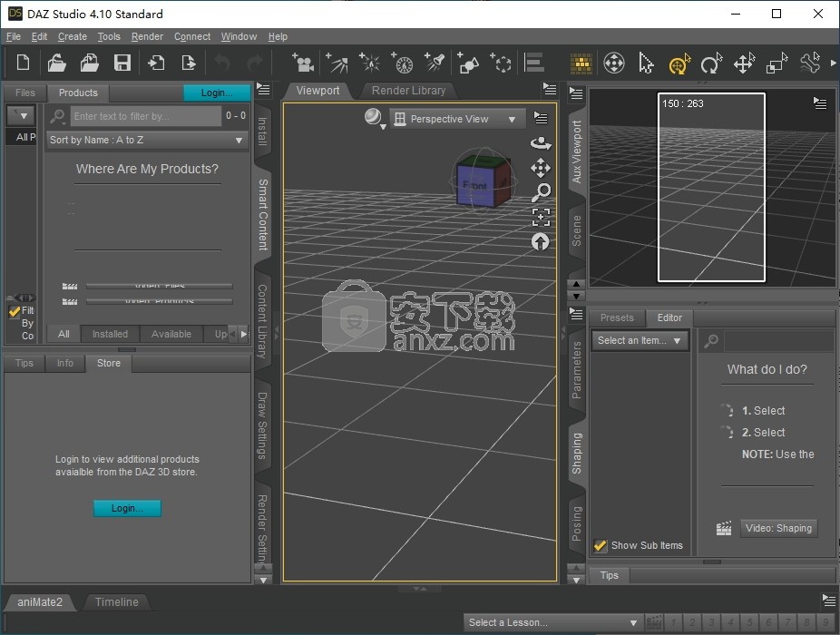Open the File menu
840x635 pixels.
[14, 36]
